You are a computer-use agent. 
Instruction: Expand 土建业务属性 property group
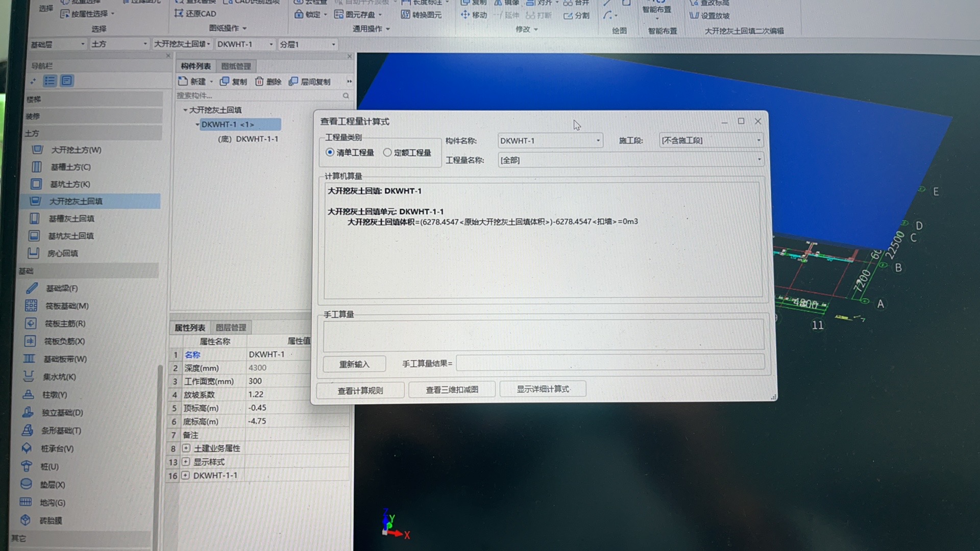[x=186, y=448]
